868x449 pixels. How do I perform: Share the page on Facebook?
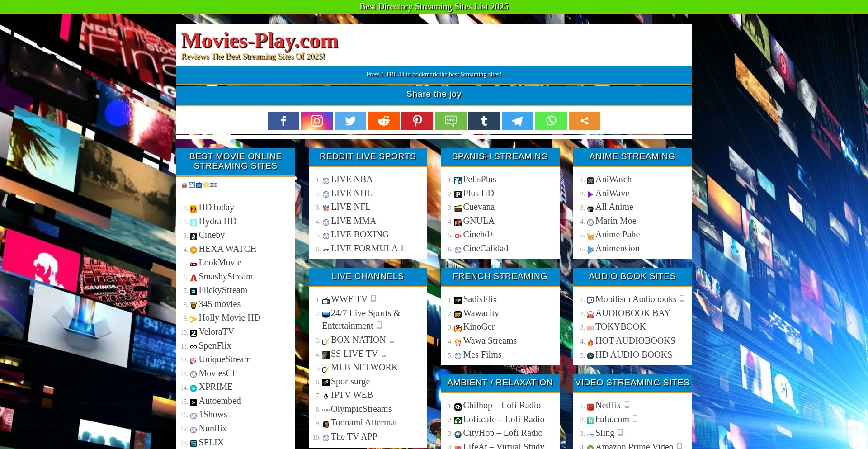pos(283,121)
